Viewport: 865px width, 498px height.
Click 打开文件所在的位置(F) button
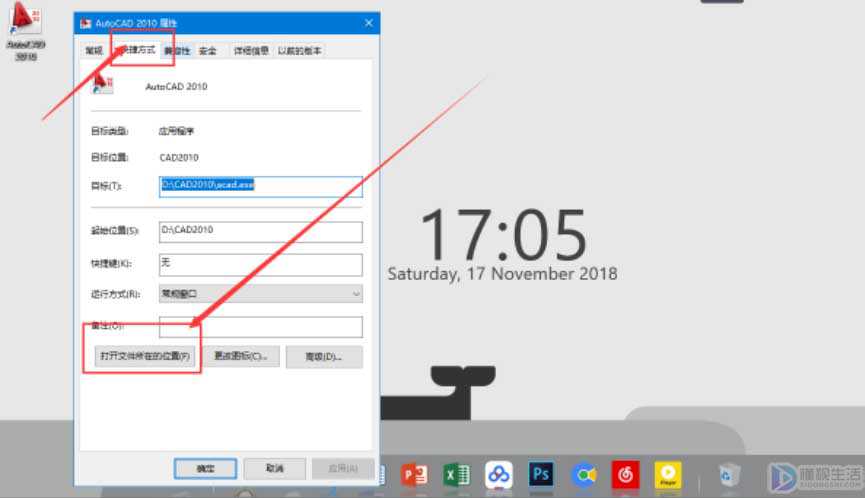click(x=145, y=356)
